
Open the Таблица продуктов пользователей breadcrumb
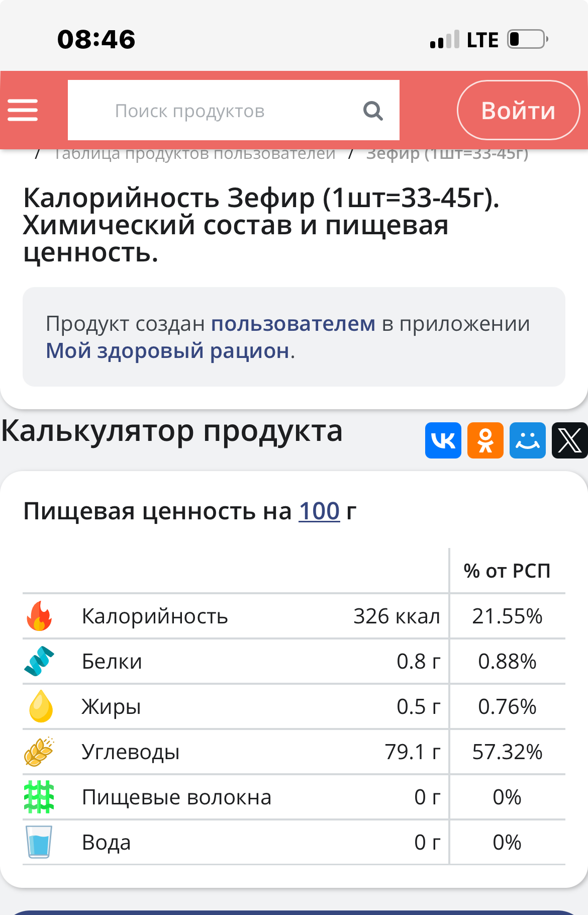[194, 153]
